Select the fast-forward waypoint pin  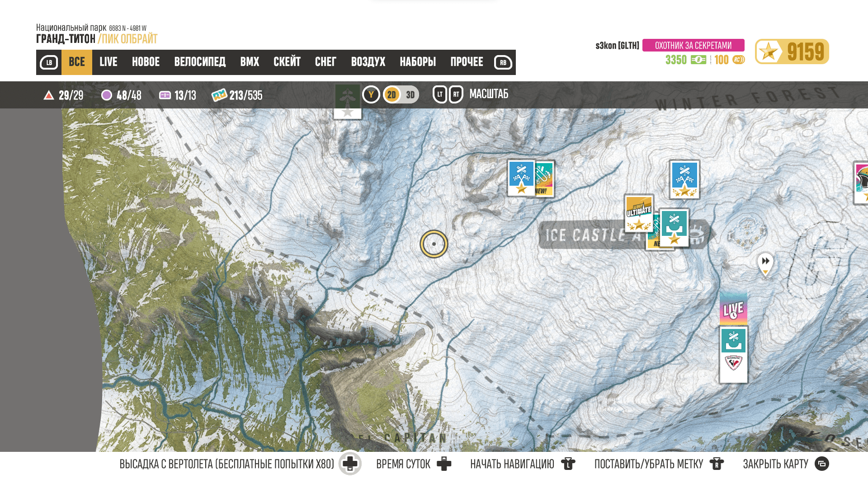(765, 264)
